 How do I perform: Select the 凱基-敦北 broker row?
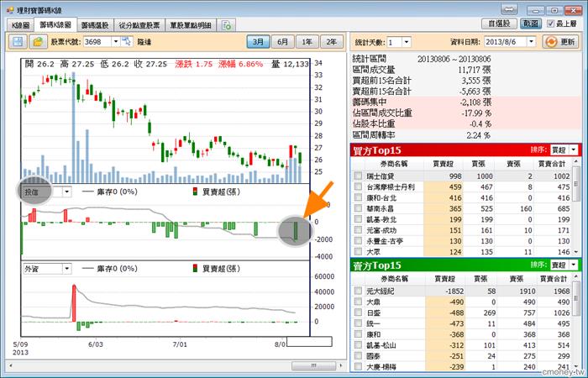pyautogui.click(x=461, y=219)
